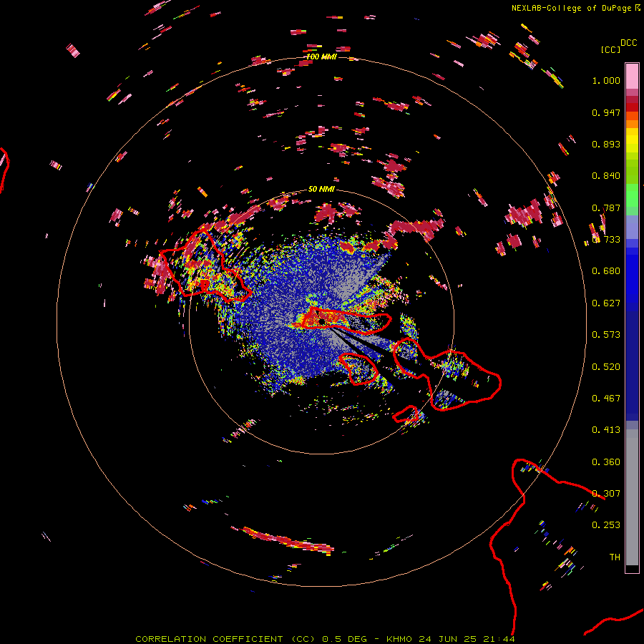Click the KHMO station identifier in the footer
Viewport: 644px width, 644px height.
pyautogui.click(x=399, y=639)
